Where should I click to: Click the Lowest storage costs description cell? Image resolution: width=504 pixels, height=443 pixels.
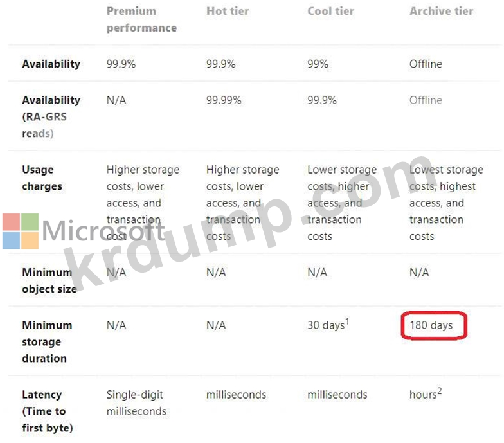point(446,203)
